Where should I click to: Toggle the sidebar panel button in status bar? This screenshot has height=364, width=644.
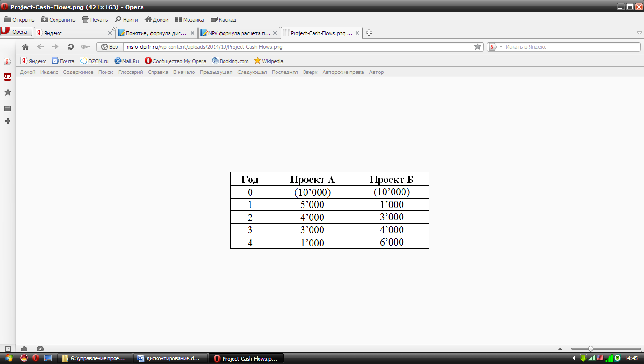pyautogui.click(x=8, y=348)
